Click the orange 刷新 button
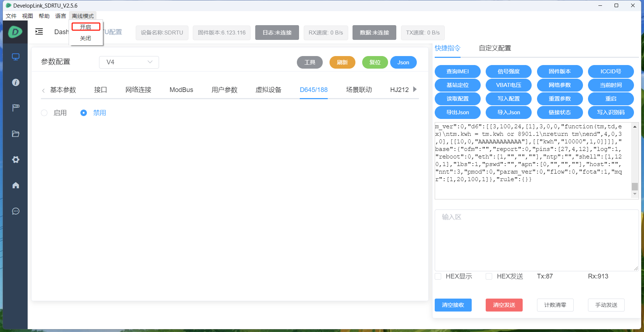The width and height of the screenshot is (644, 332). click(x=342, y=62)
